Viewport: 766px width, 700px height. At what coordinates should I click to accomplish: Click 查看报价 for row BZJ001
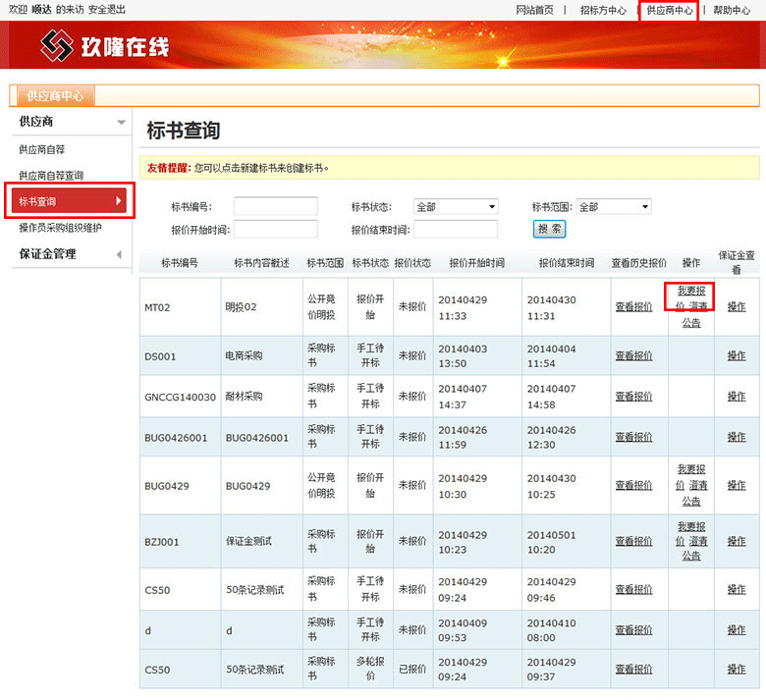[x=633, y=541]
